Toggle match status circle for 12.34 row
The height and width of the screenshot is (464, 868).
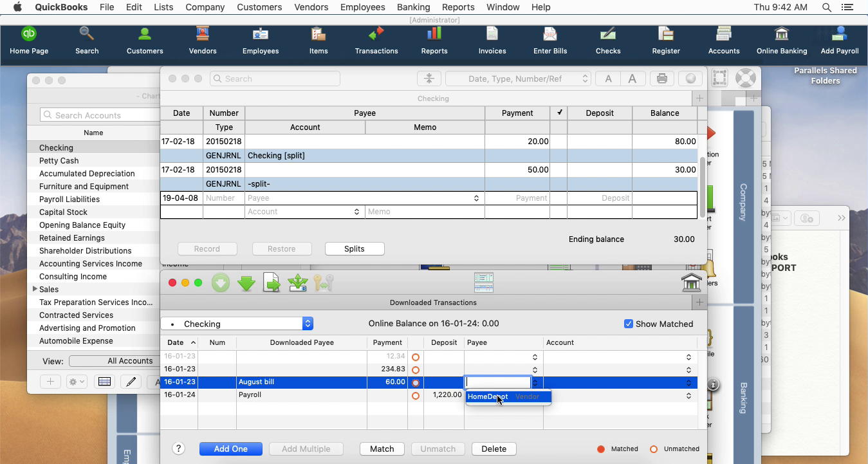416,357
